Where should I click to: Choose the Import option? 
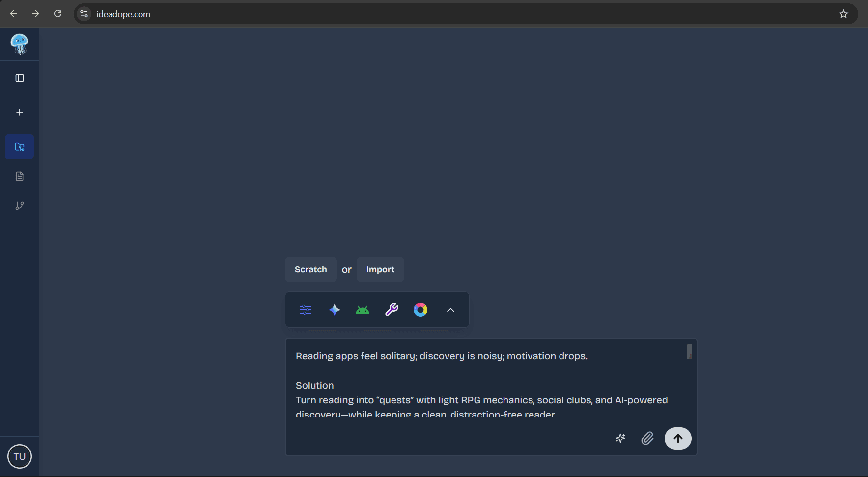[x=380, y=269]
